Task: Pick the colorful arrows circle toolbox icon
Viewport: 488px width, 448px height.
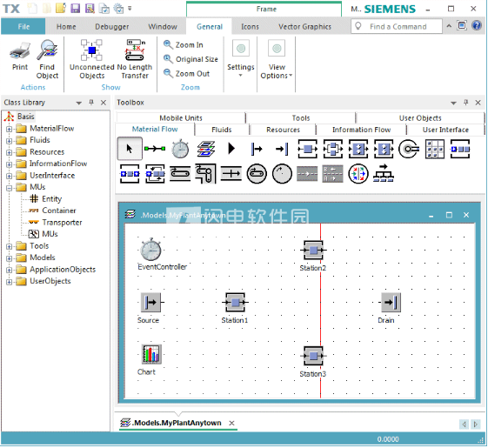Action: click(x=358, y=174)
